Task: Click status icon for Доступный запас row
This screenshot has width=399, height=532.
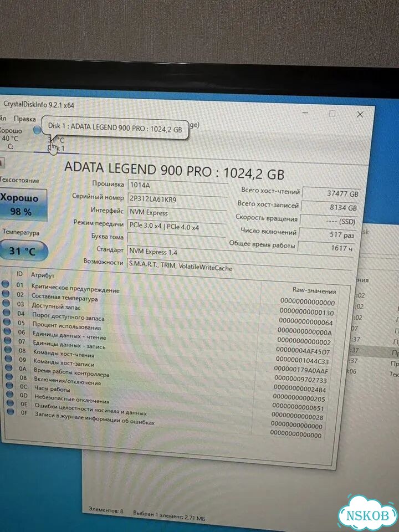Action: point(6,303)
